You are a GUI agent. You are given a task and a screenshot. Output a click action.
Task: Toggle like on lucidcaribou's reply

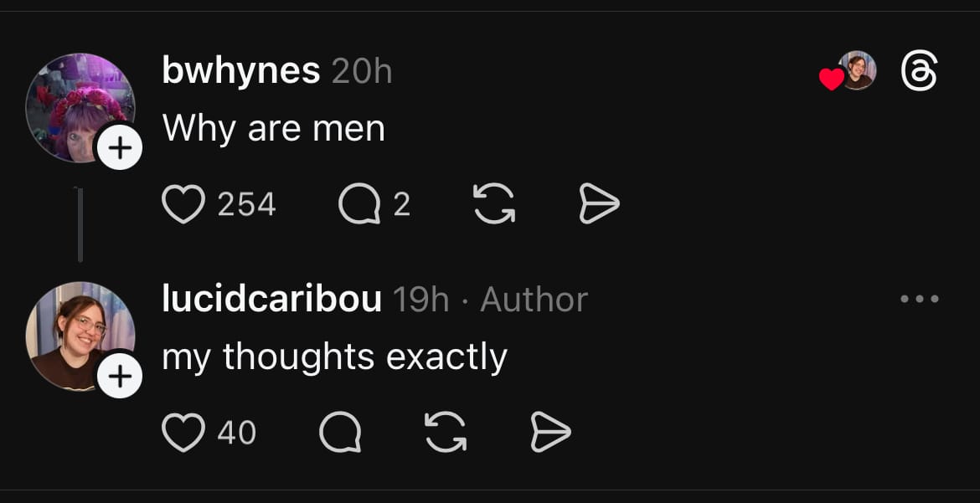point(183,432)
